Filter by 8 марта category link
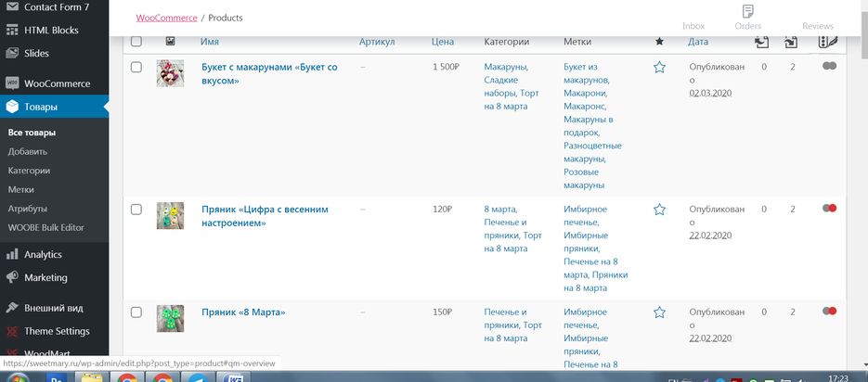Image resolution: width=868 pixels, height=382 pixels. click(x=500, y=210)
